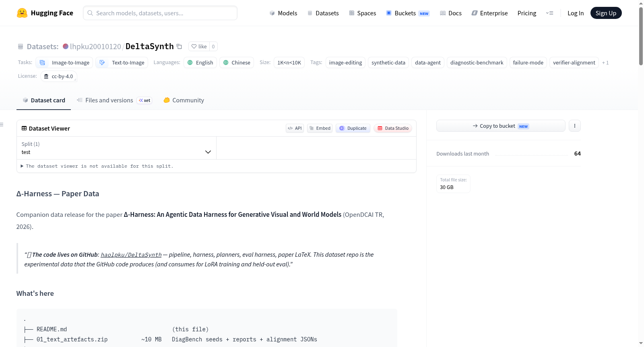
Task: Like the DeltaSynth dataset
Action: (199, 46)
